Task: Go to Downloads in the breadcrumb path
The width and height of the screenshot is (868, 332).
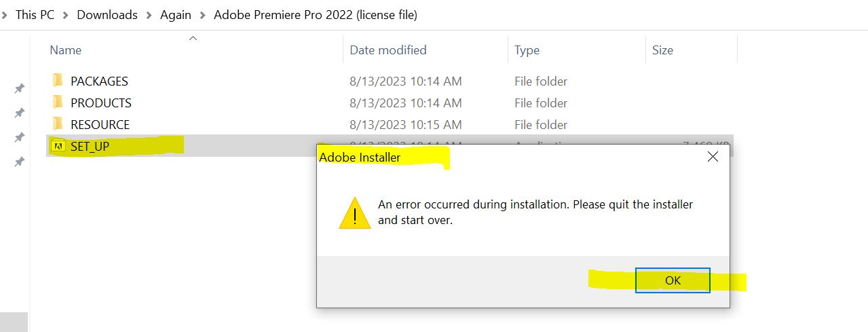Action: click(107, 15)
